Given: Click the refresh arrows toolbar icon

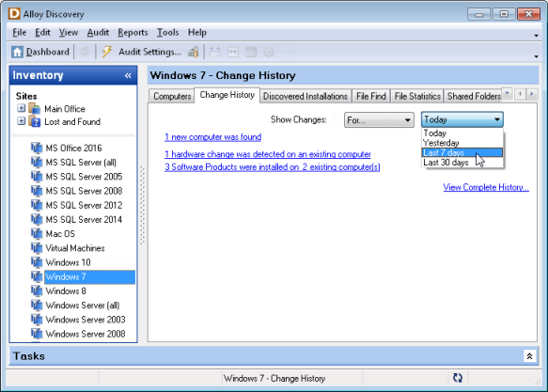Looking at the screenshot, I should [85, 52].
